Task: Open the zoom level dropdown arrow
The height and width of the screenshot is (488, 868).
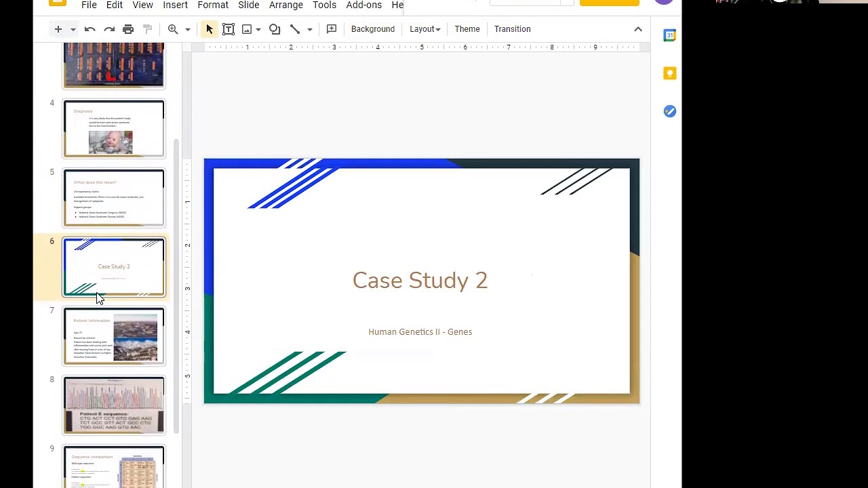Action: (188, 30)
